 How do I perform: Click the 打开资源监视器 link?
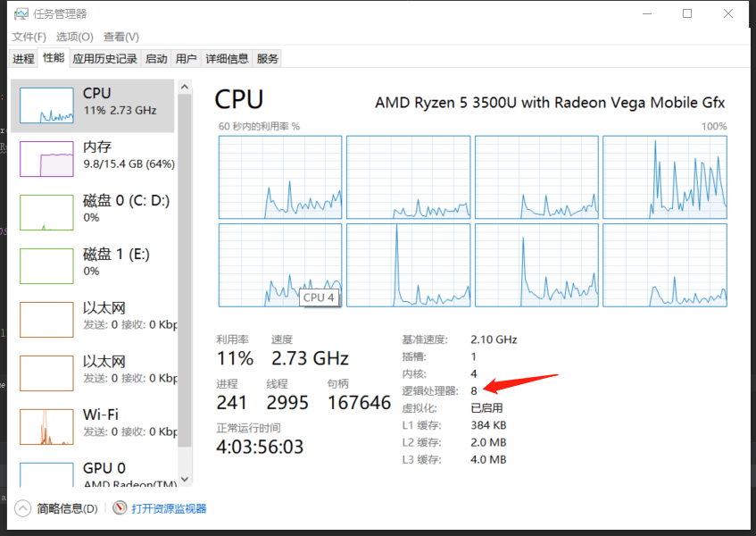[169, 508]
